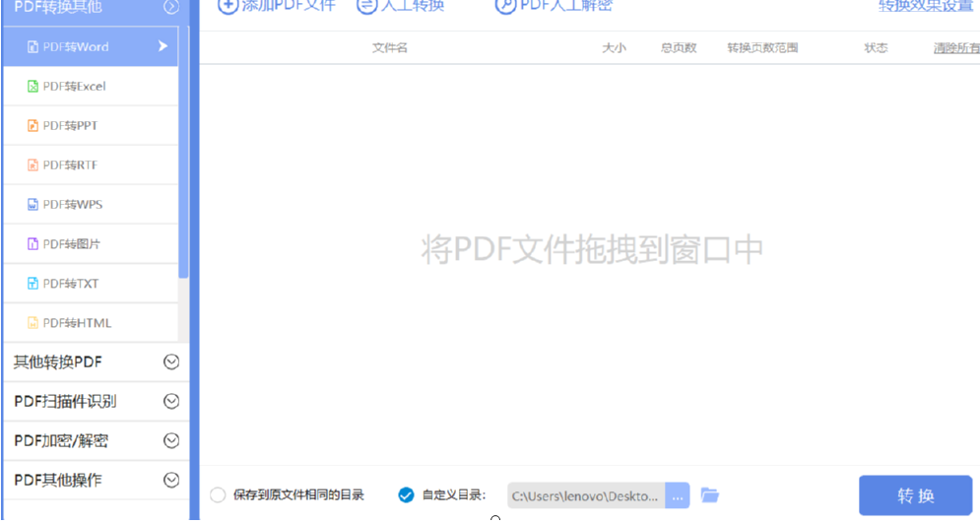980x524 pixels.
Task: Click the TXT file icon
Action: point(33,284)
